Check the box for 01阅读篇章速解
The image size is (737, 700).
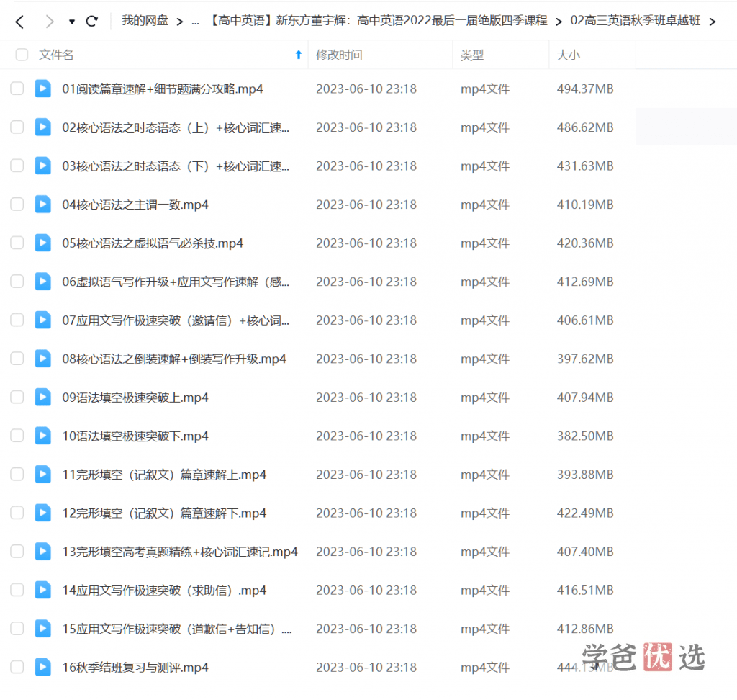[x=17, y=89]
